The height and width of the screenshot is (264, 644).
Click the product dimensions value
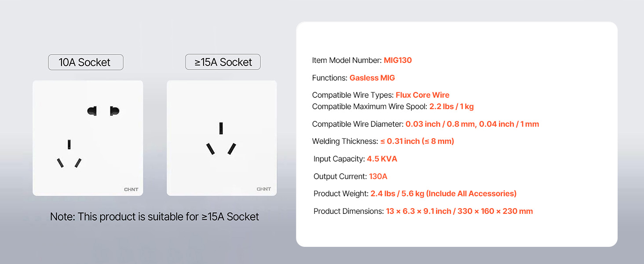(459, 211)
